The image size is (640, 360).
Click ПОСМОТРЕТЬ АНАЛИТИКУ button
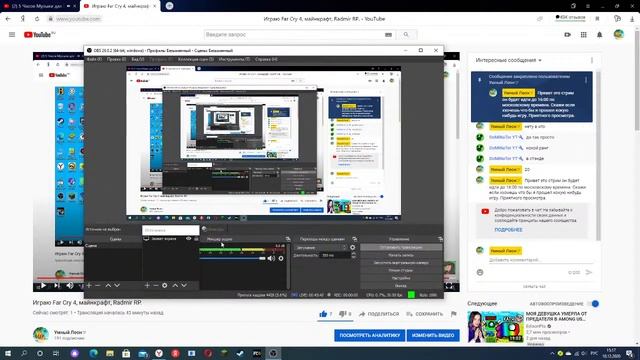pyautogui.click(x=369, y=335)
